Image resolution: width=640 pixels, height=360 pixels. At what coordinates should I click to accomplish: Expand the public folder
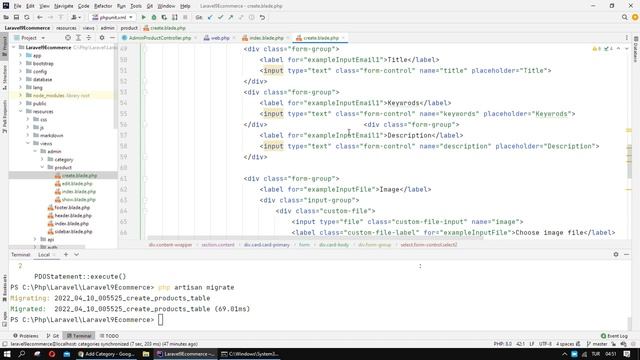[x=21, y=103]
